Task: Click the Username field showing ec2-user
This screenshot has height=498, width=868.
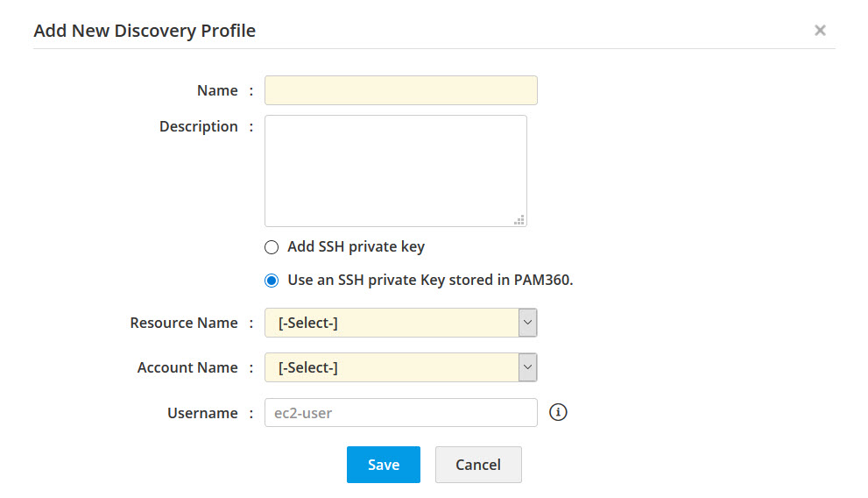Action: [x=400, y=413]
